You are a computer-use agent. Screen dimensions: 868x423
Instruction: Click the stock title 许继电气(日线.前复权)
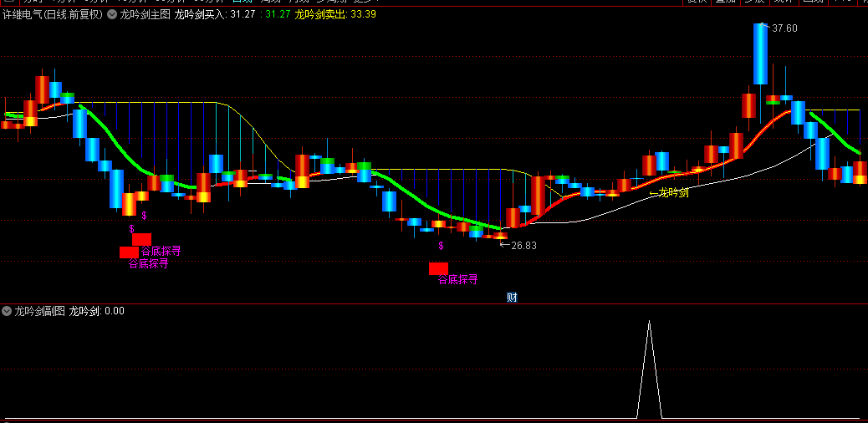[x=54, y=15]
